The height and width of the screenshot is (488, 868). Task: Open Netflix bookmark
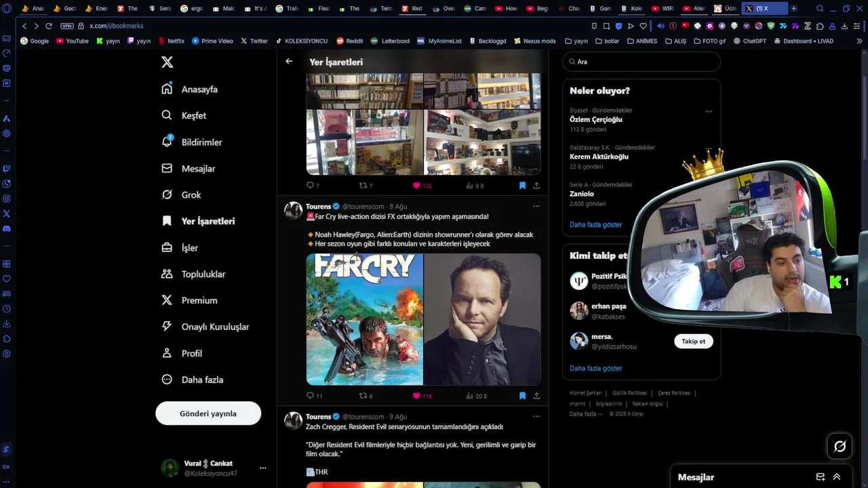170,41
